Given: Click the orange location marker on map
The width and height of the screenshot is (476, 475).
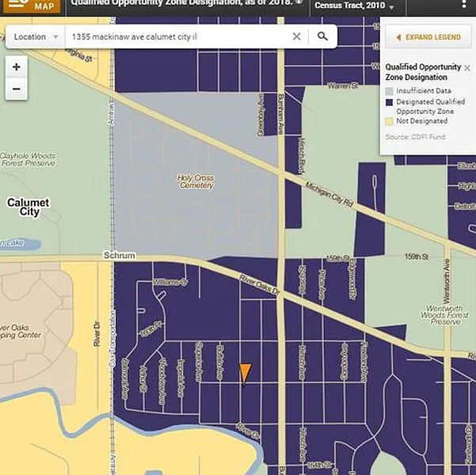Looking at the screenshot, I should click(x=245, y=373).
